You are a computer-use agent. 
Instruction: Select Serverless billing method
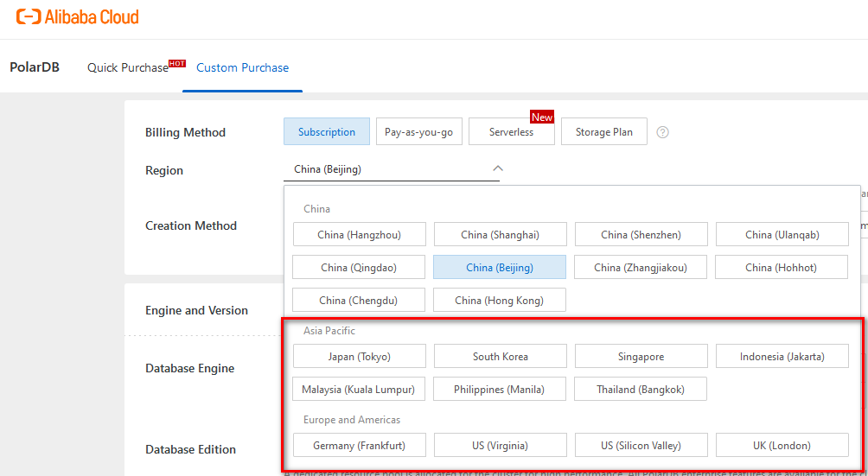(512, 131)
